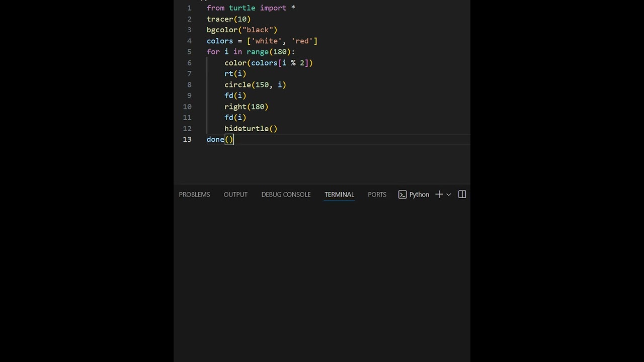Open the PROBLEMS panel tab
The height and width of the screenshot is (362, 644).
click(x=194, y=195)
